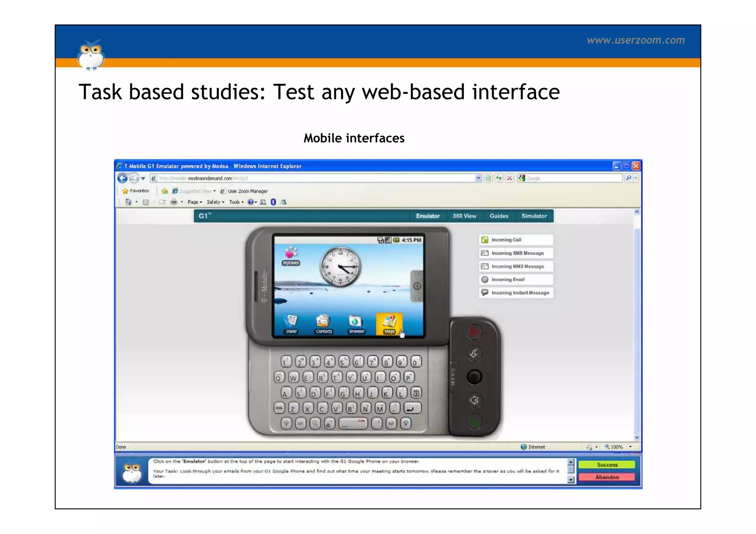
Task: Open the Maps app on phone screen
Action: point(389,324)
